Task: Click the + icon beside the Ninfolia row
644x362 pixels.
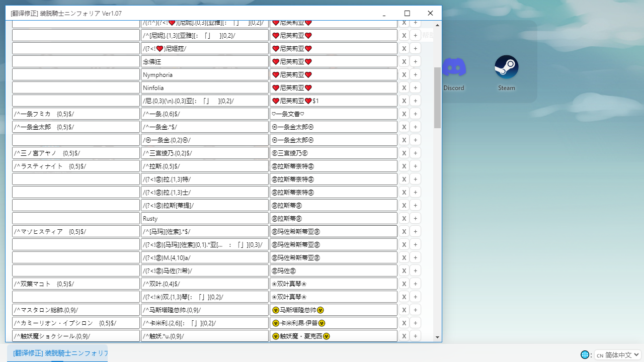Action: click(415, 87)
